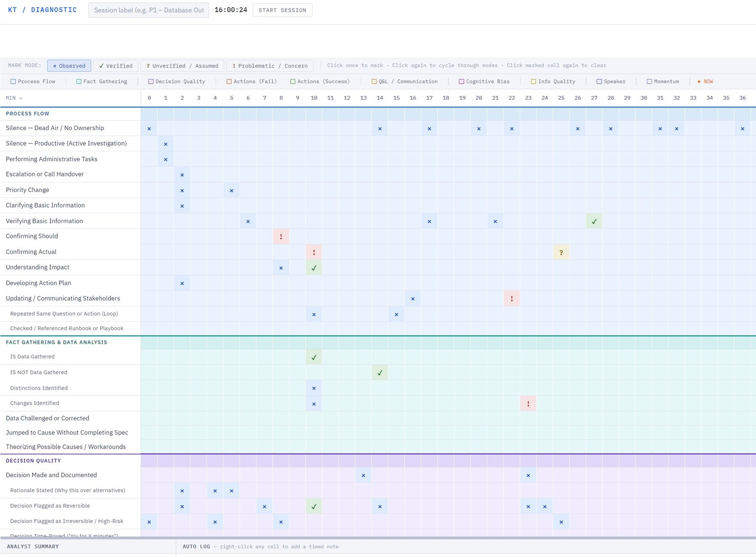
Task: Toggle the Momentum filter checkbox
Action: [x=649, y=81]
